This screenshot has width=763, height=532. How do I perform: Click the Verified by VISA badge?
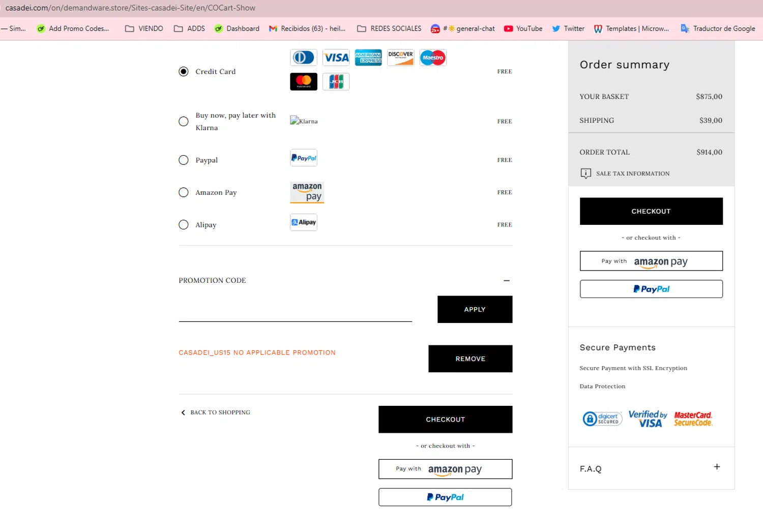648,419
